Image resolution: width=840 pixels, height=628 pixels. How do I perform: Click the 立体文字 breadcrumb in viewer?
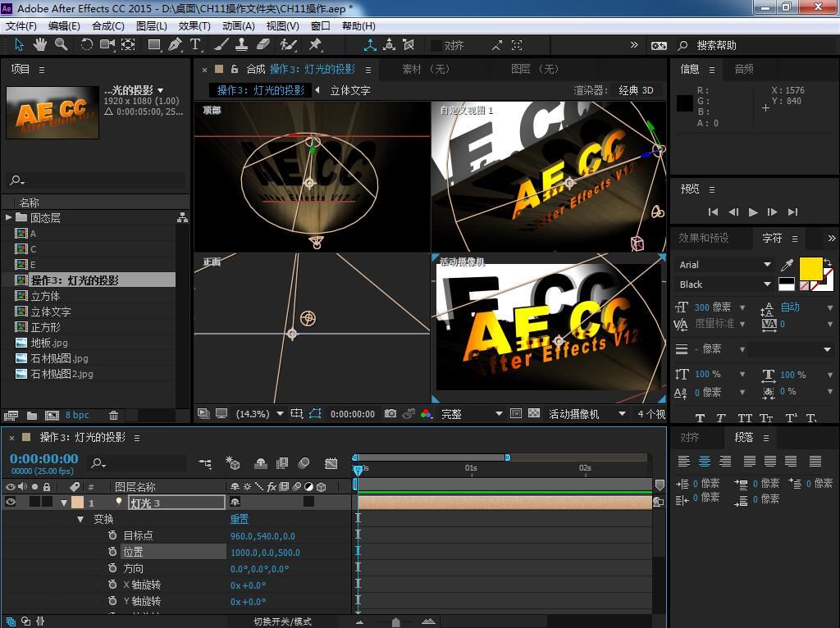point(349,90)
